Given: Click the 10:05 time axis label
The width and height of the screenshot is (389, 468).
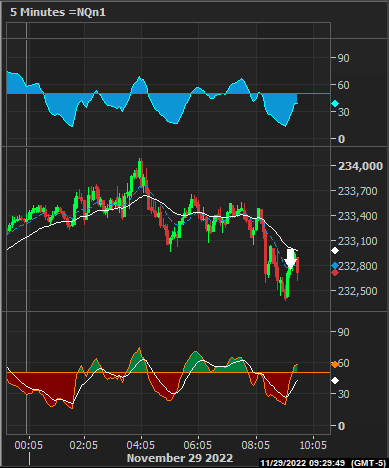Looking at the screenshot, I should pos(313,445).
